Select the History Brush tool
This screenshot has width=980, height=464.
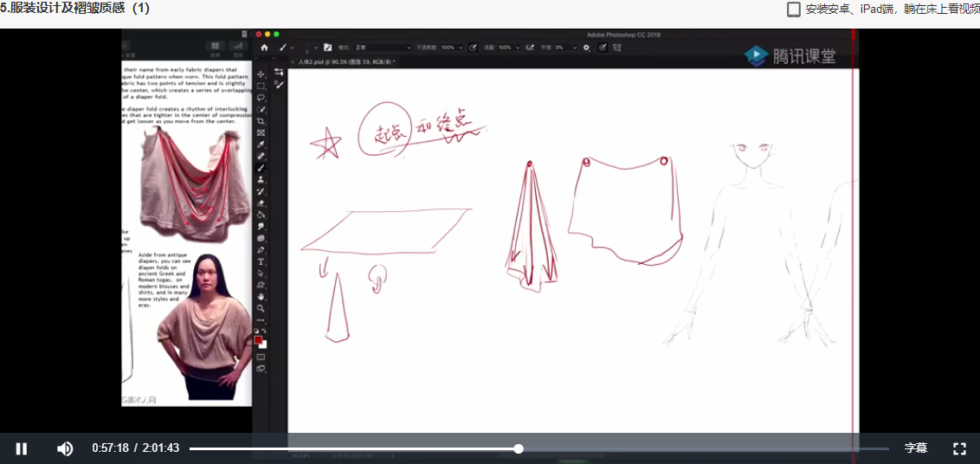coord(261,191)
